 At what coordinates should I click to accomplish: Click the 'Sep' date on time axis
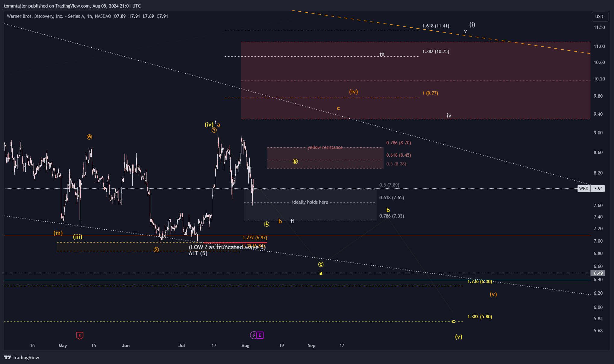pyautogui.click(x=311, y=346)
